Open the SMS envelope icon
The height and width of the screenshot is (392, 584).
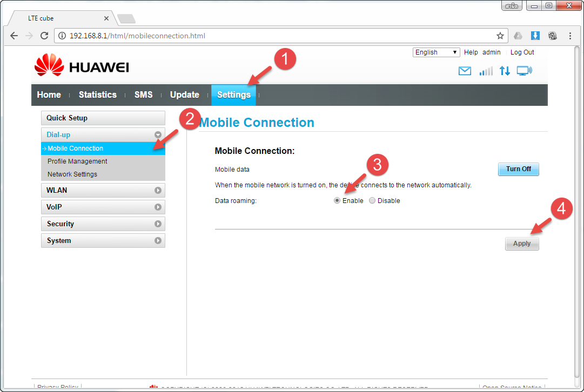coord(465,71)
